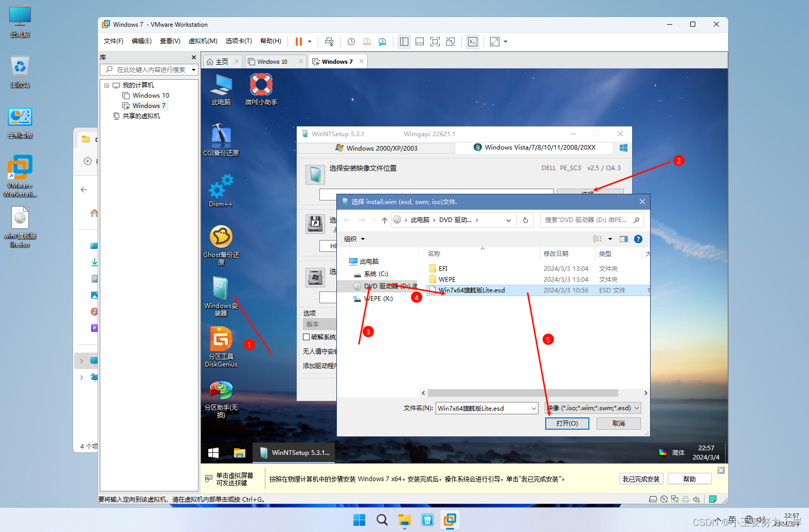This screenshot has height=532, width=809.
Task: Close the library panel
Action: pyautogui.click(x=193, y=58)
